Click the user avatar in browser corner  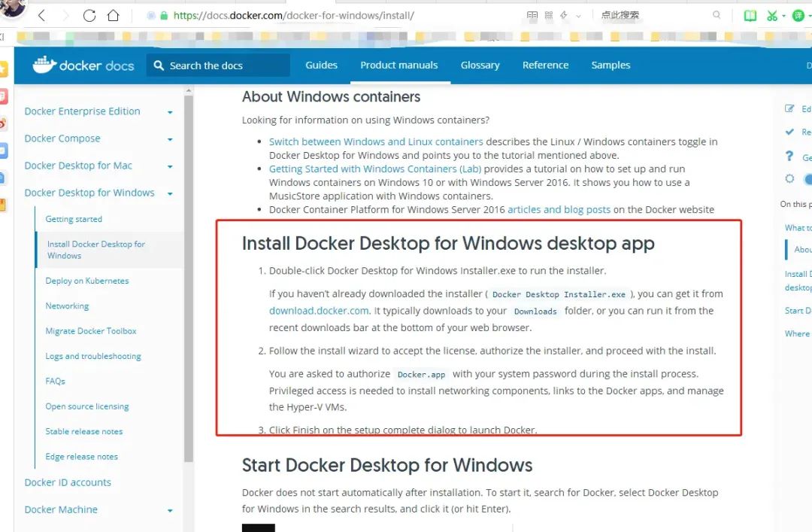tap(13, 8)
